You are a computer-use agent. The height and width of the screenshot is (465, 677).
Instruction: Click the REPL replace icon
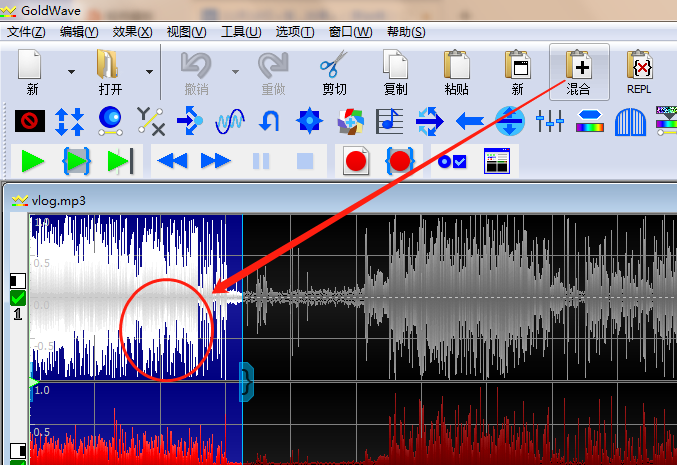[x=639, y=73]
